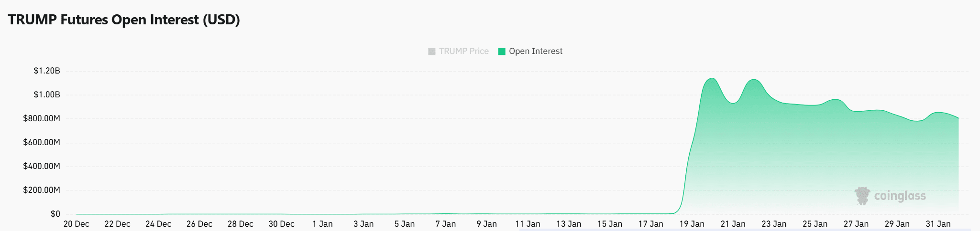Click the coinglass watermark text
This screenshot has width=980, height=231.
pyautogui.click(x=900, y=196)
